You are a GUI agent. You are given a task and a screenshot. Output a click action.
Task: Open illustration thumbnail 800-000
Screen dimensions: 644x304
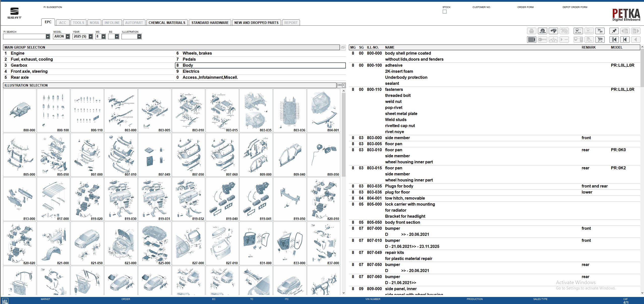[20, 110]
